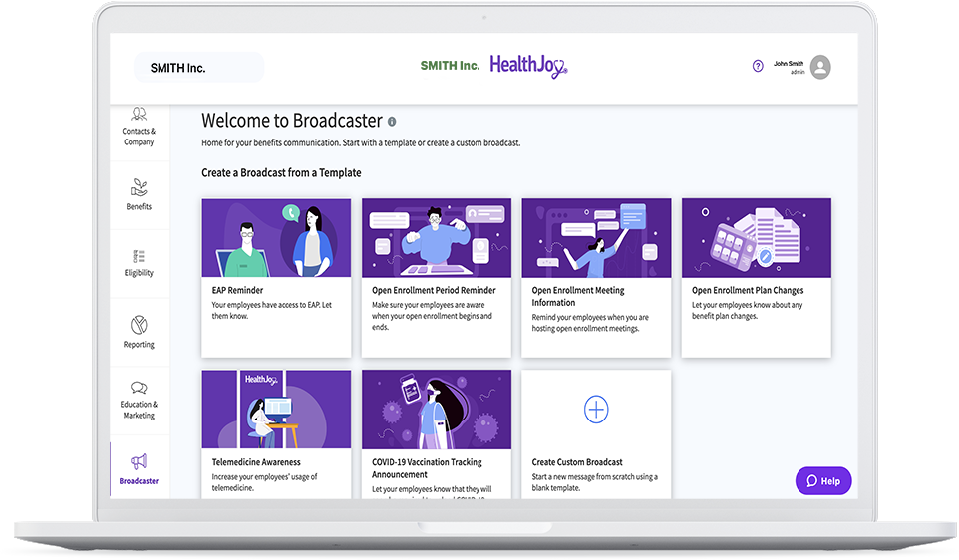The image size is (959, 560).
Task: Click the help question mark icon in header
Action: pos(758,66)
